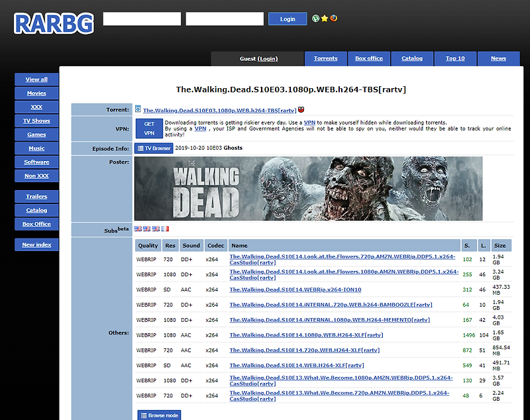
Task: Open S10E14 Look.at.the.Flowers 1080p AMZN link
Action: [x=344, y=275]
